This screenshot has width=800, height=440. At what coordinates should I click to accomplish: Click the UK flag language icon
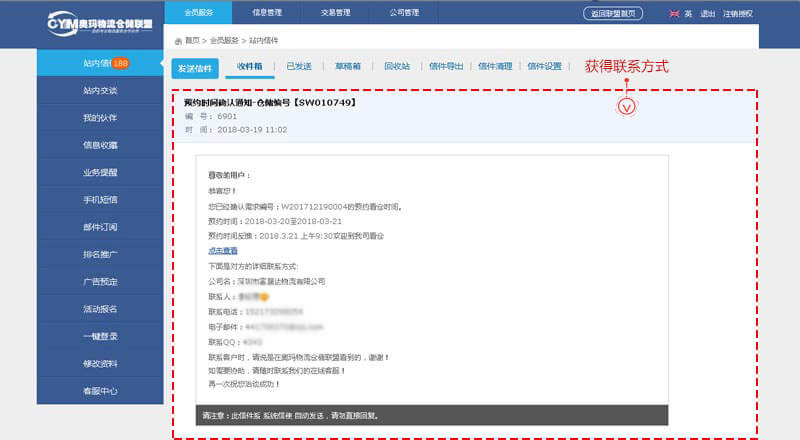[x=674, y=14]
